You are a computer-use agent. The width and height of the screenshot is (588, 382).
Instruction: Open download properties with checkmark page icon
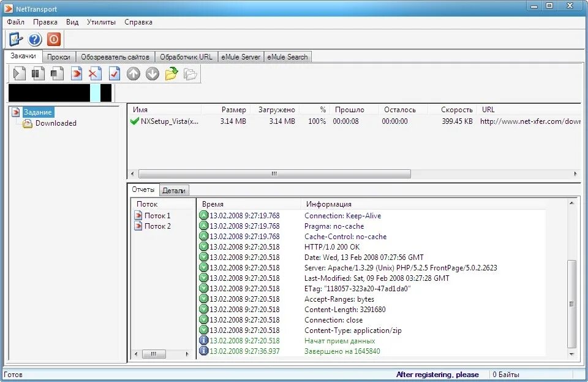[x=115, y=74]
